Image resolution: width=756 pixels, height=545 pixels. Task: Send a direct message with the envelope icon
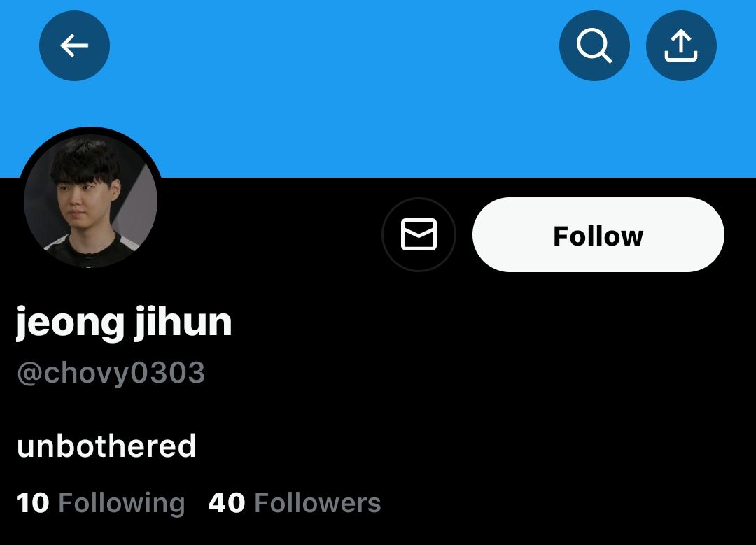point(419,234)
